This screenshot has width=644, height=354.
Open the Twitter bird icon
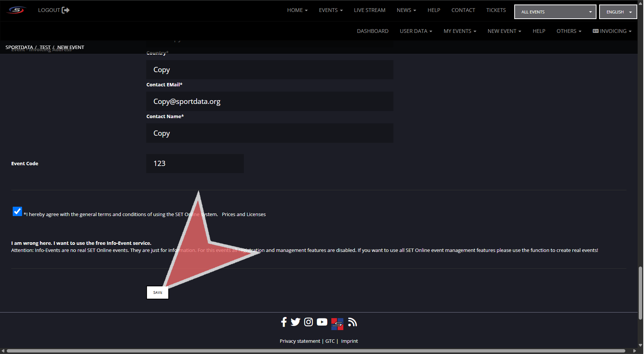[295, 322]
